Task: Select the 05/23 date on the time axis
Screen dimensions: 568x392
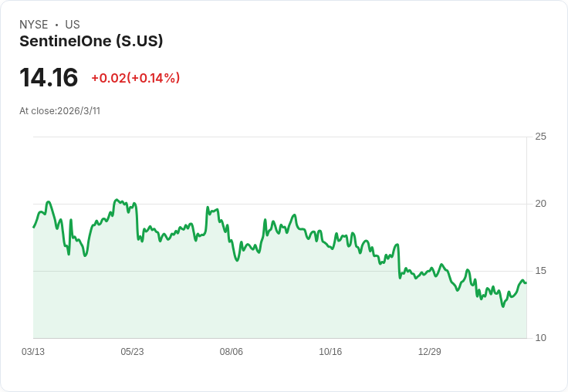Action: tap(132, 352)
